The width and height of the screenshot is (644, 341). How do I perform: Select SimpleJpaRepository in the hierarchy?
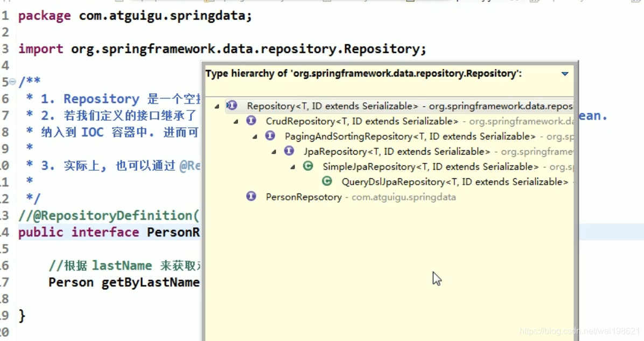430,167
